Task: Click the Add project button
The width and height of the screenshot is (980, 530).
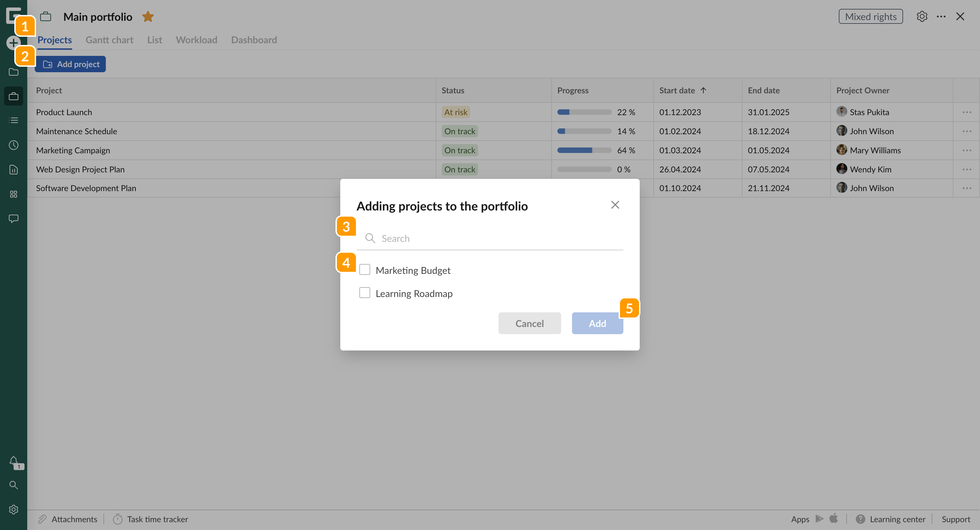Action: tap(70, 64)
